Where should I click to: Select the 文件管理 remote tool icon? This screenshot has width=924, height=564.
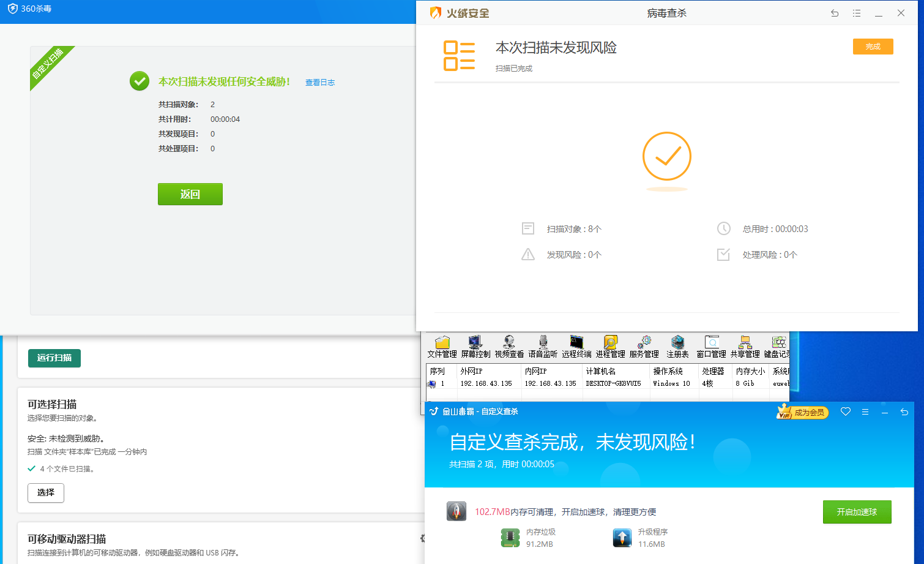[442, 345]
